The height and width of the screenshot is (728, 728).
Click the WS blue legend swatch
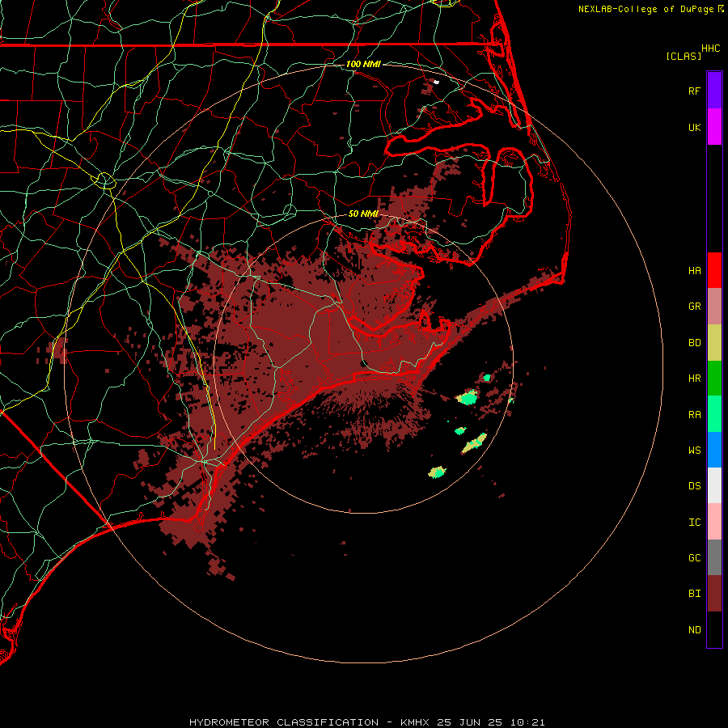(714, 450)
